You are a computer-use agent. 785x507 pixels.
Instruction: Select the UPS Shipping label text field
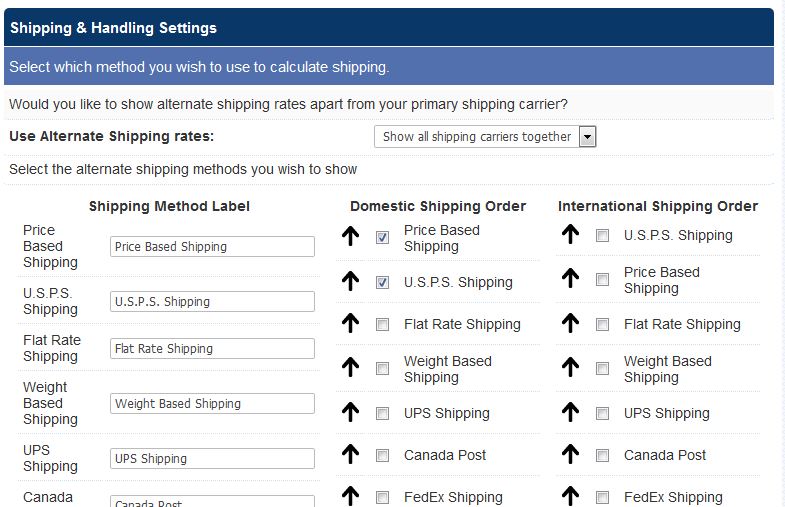(212, 459)
